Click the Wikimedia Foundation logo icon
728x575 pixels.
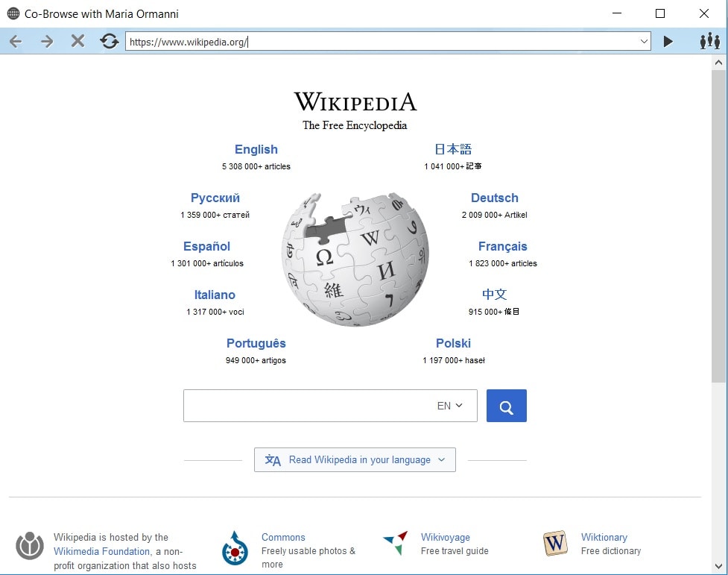[30, 546]
